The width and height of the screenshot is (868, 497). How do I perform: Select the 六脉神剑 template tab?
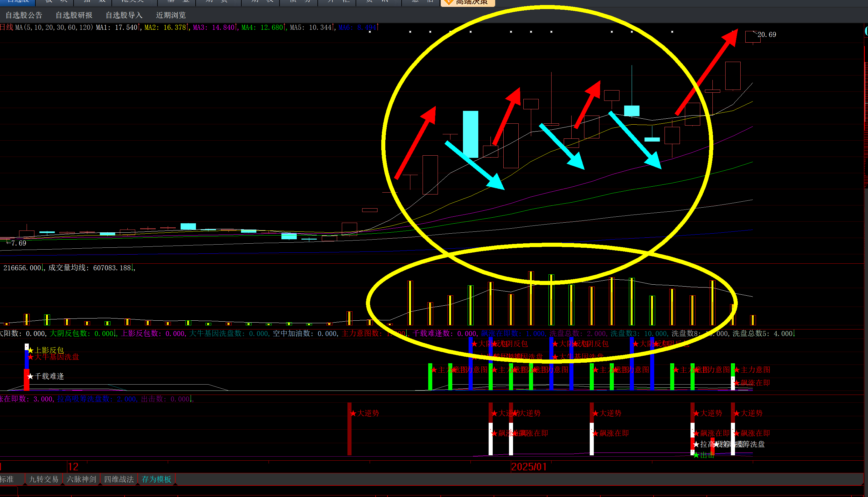click(81, 479)
